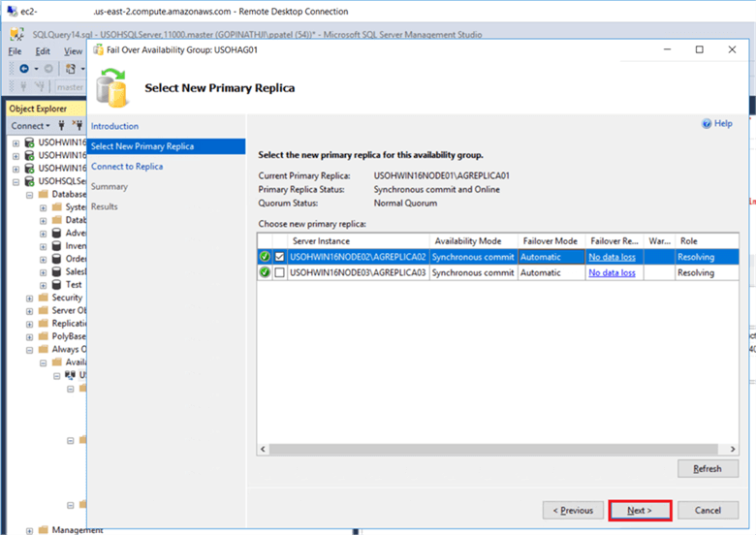Expand the Adve database node
Image resolution: width=756 pixels, height=535 pixels.
pos(44,234)
